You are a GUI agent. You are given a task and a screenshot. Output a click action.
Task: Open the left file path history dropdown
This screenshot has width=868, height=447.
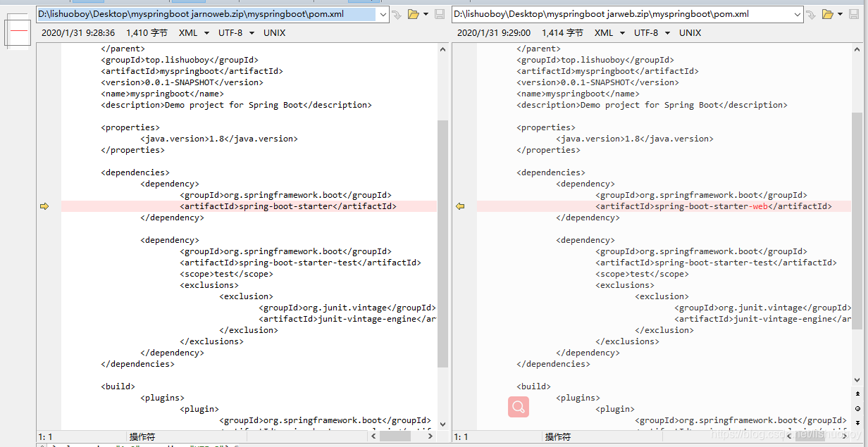pyautogui.click(x=383, y=14)
